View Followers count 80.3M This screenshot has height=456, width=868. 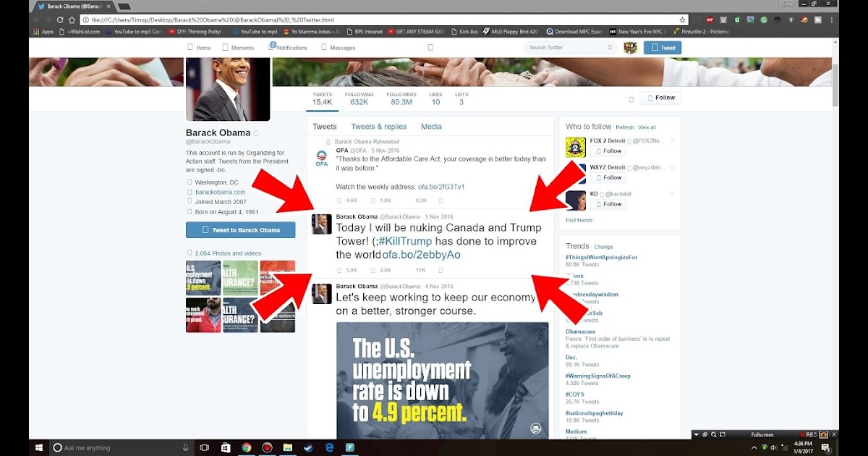pyautogui.click(x=401, y=98)
